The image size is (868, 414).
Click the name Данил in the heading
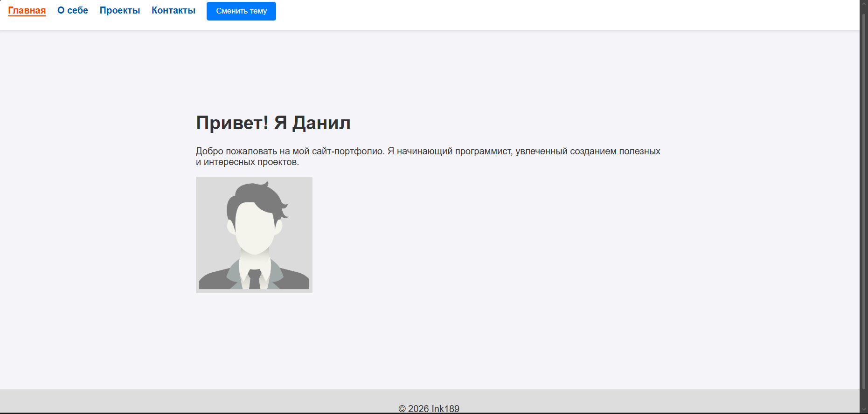coord(321,123)
